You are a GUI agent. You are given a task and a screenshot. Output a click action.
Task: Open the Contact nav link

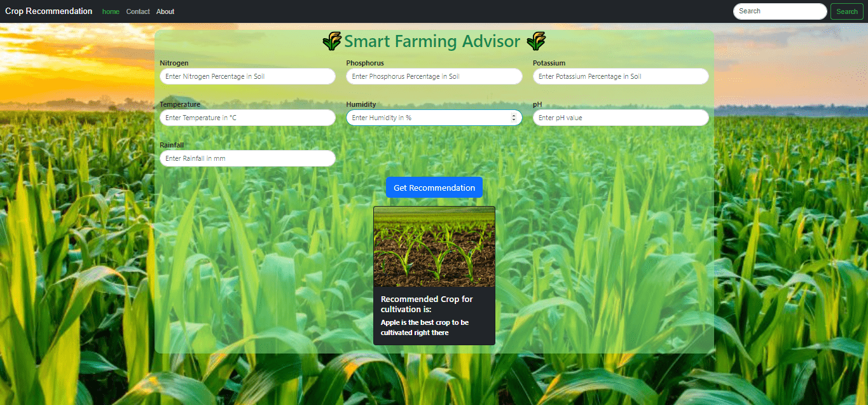click(x=138, y=11)
